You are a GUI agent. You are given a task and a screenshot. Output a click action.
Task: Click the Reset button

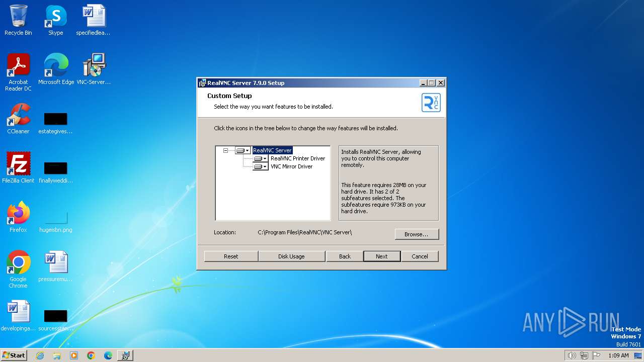tap(231, 256)
